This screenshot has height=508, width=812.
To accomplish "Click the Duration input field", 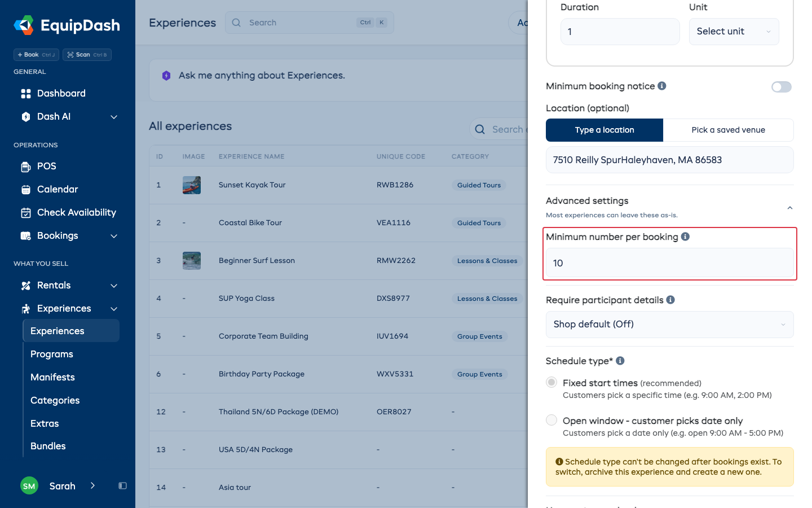I will click(x=620, y=32).
